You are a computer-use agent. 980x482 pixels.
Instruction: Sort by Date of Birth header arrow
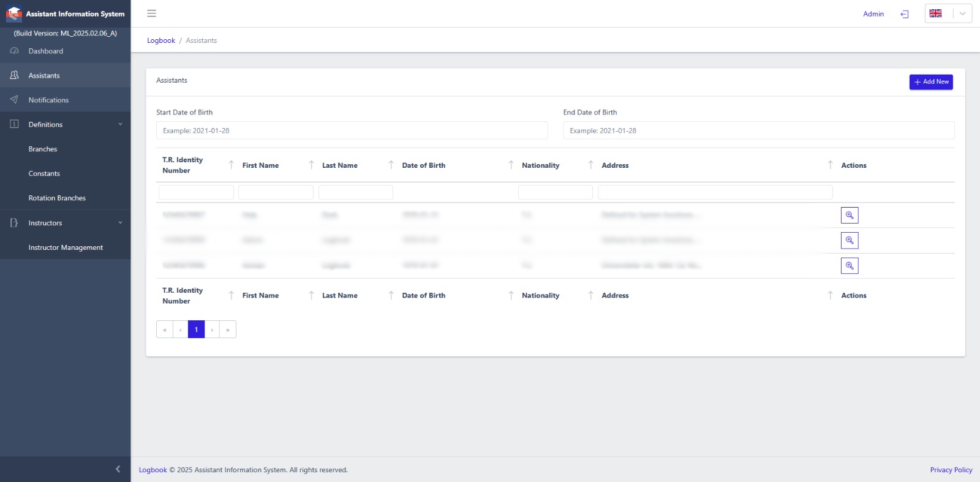[511, 165]
